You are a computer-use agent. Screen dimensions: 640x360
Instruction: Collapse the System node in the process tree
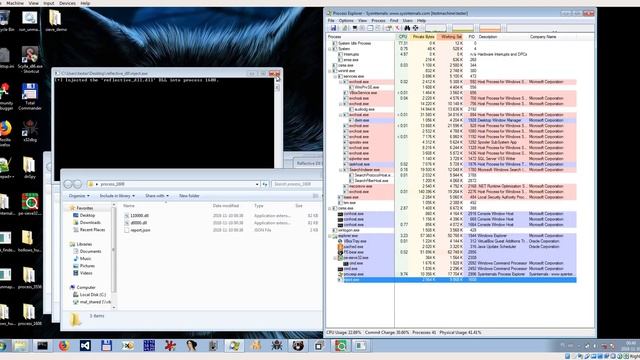coord(330,49)
